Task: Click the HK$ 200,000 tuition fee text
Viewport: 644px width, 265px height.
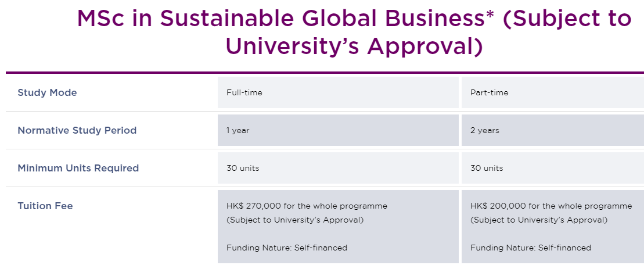Action: click(x=551, y=206)
